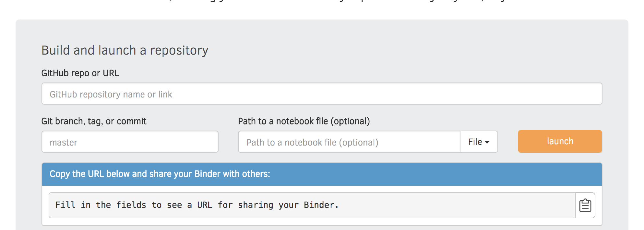The width and height of the screenshot is (644, 230).
Task: Click the "Build and launch a repository" heading
Action: tap(125, 50)
